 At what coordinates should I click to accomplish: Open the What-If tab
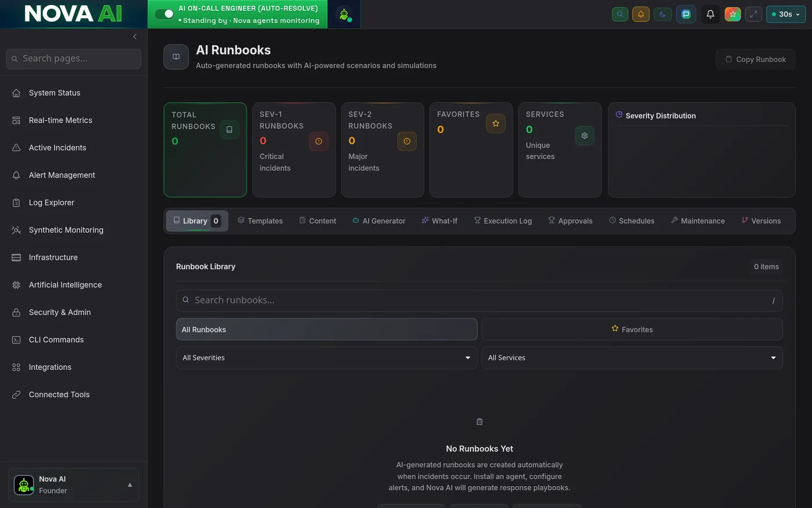439,221
